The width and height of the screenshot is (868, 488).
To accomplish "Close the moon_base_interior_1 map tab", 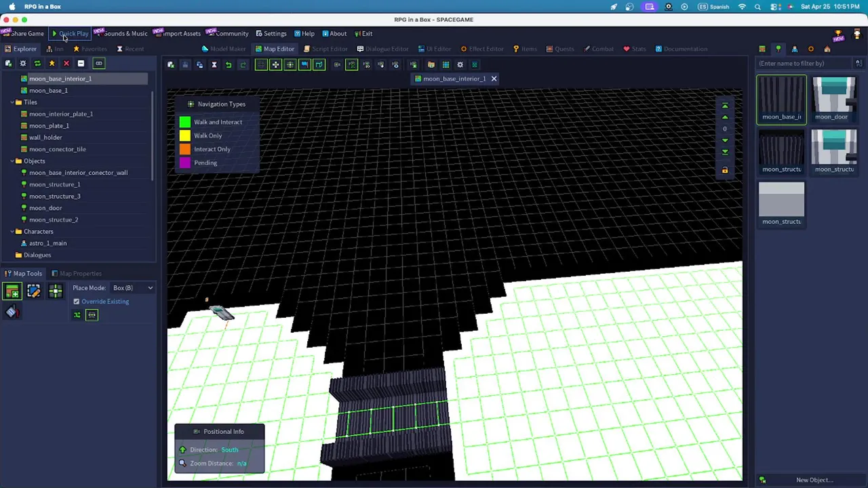I will (x=494, y=79).
